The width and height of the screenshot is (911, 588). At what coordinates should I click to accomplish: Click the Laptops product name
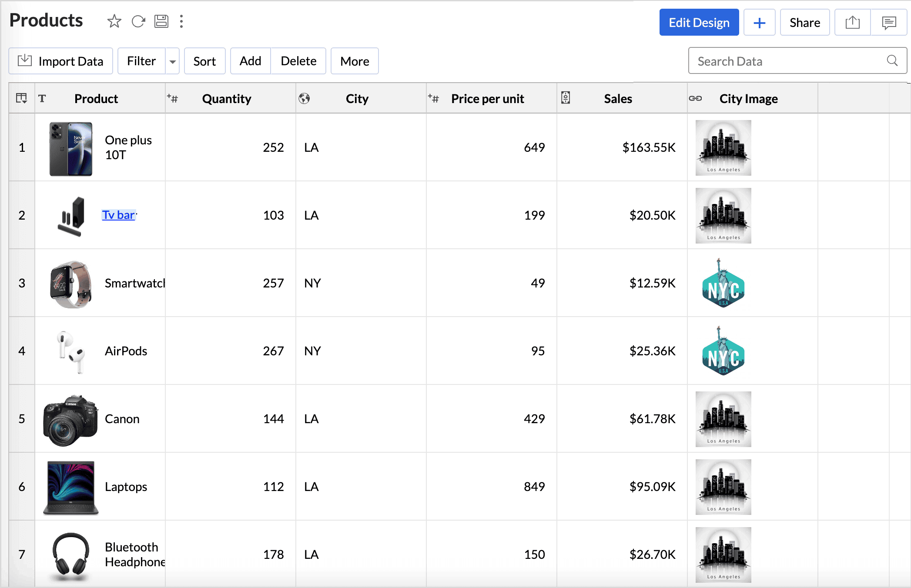[x=126, y=487]
